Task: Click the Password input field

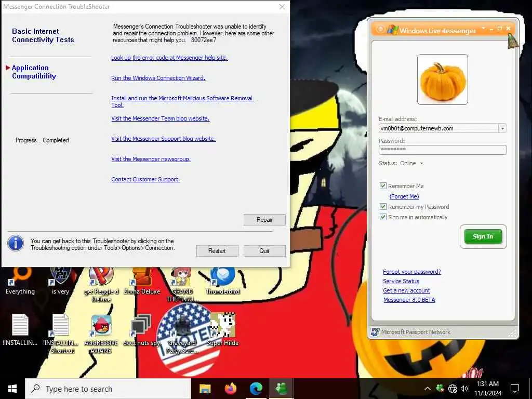Action: pyautogui.click(x=443, y=150)
